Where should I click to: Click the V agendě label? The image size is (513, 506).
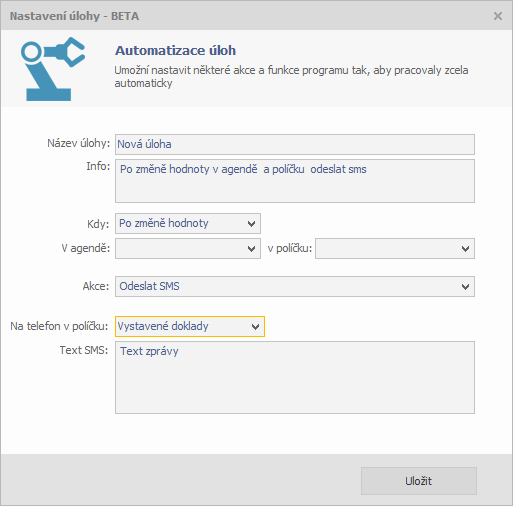[x=86, y=248]
